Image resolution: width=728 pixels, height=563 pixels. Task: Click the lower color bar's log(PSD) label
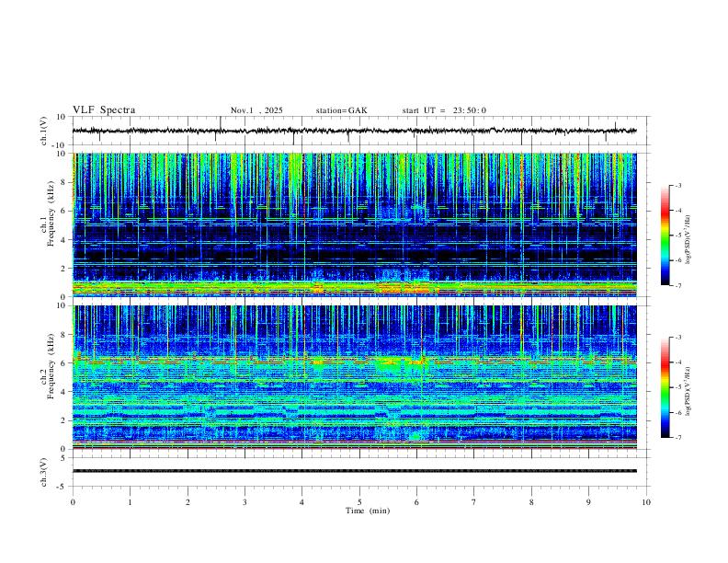tap(688, 391)
